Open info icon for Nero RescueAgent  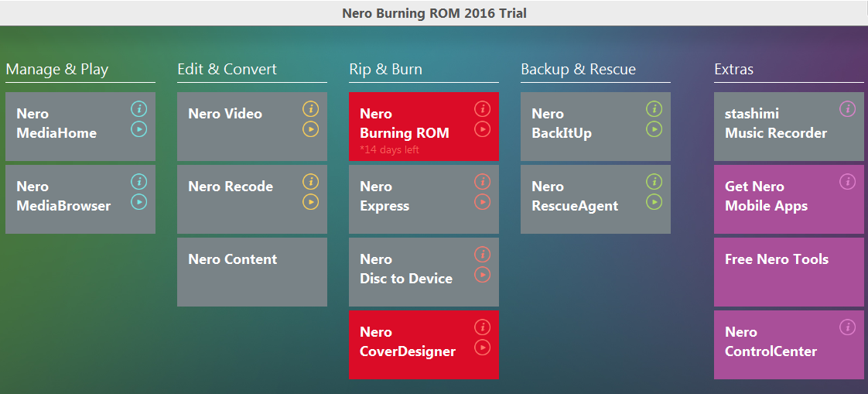[654, 182]
